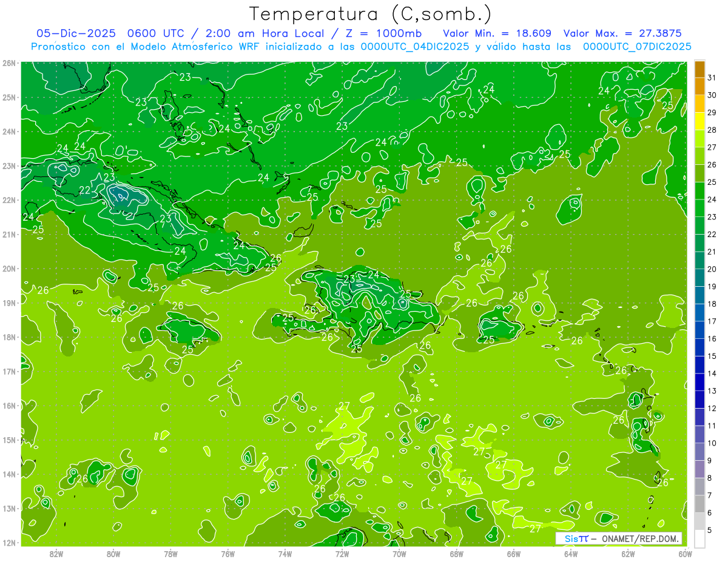Click the color scale label 12
728x562 pixels.
[712, 408]
